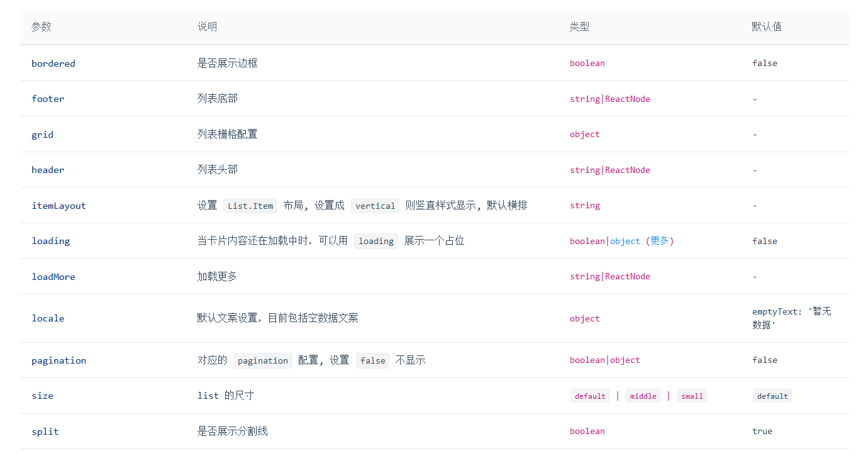Viewport: 868px width, 463px height.
Task: Click the split parameter link
Action: (x=45, y=431)
